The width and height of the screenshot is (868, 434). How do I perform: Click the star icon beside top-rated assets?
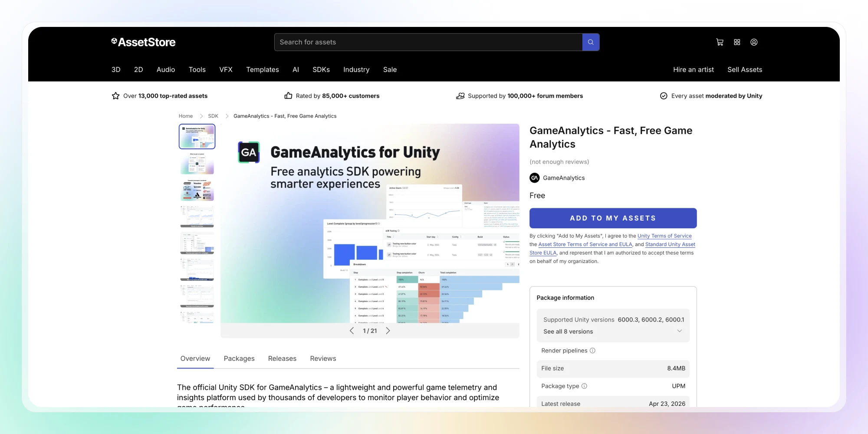point(115,96)
